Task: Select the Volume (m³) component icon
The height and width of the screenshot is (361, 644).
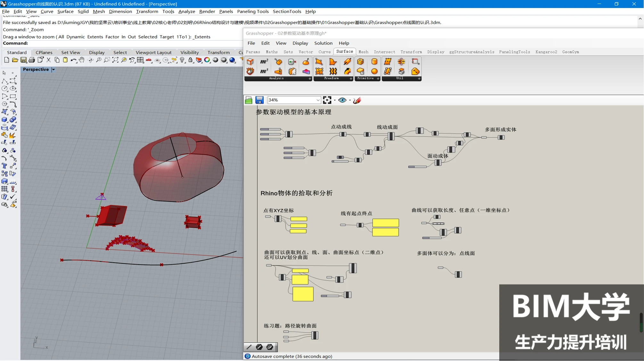Action: coord(264,71)
